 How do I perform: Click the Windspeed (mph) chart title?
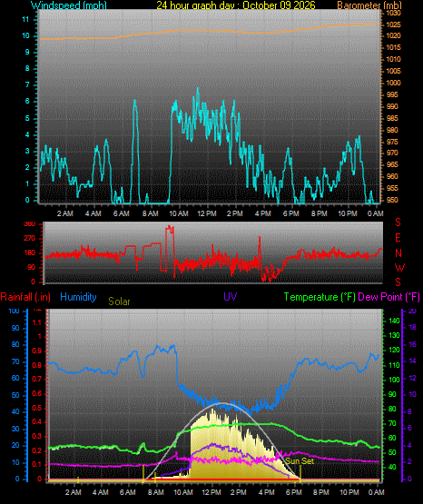pyautogui.click(x=69, y=5)
